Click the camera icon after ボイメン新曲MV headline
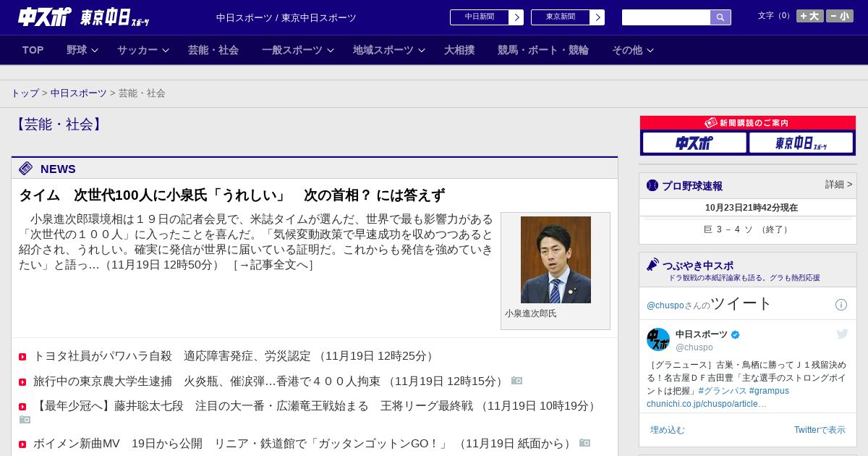 (584, 443)
